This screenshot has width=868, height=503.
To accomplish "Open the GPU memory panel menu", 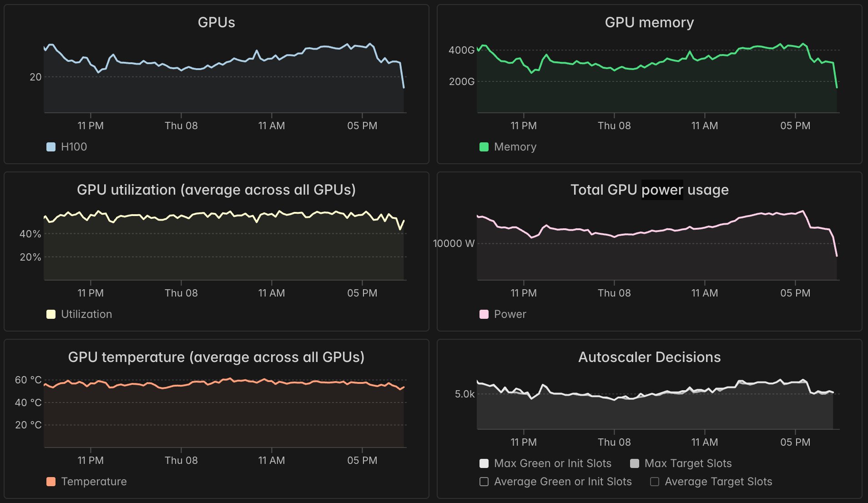I will click(650, 22).
